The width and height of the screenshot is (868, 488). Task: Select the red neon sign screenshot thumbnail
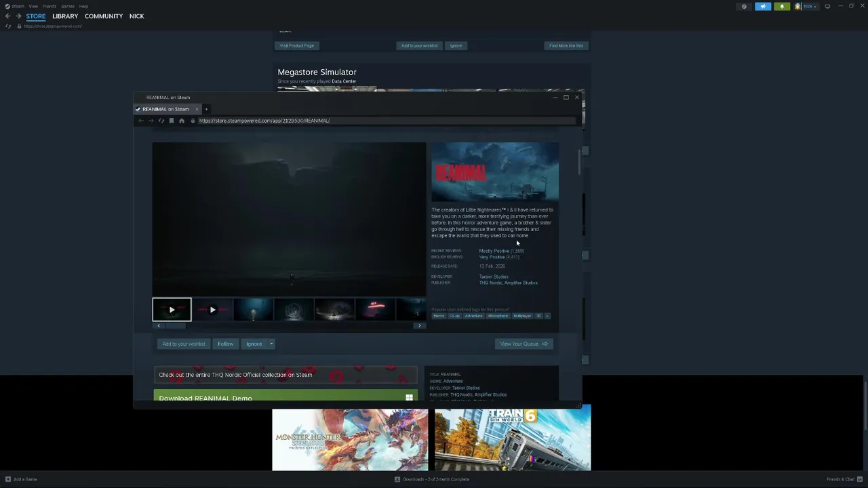375,310
